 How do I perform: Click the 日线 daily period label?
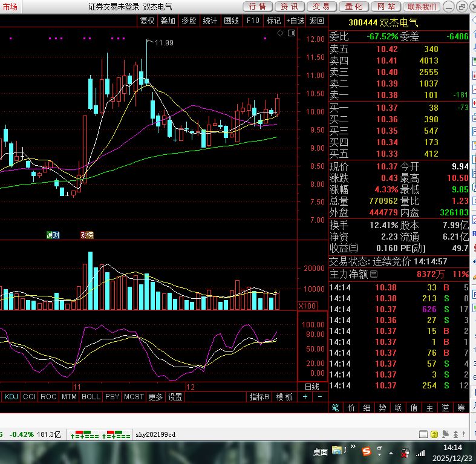point(311,387)
